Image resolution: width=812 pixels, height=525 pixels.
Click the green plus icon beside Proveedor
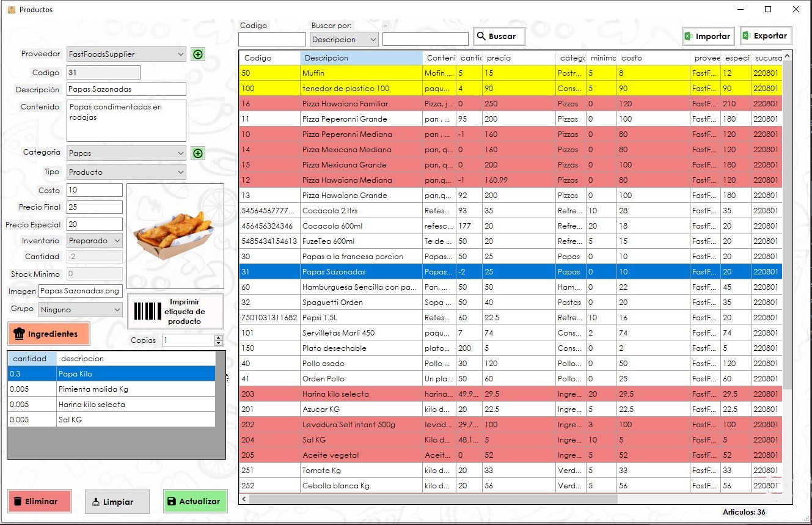[x=197, y=54]
